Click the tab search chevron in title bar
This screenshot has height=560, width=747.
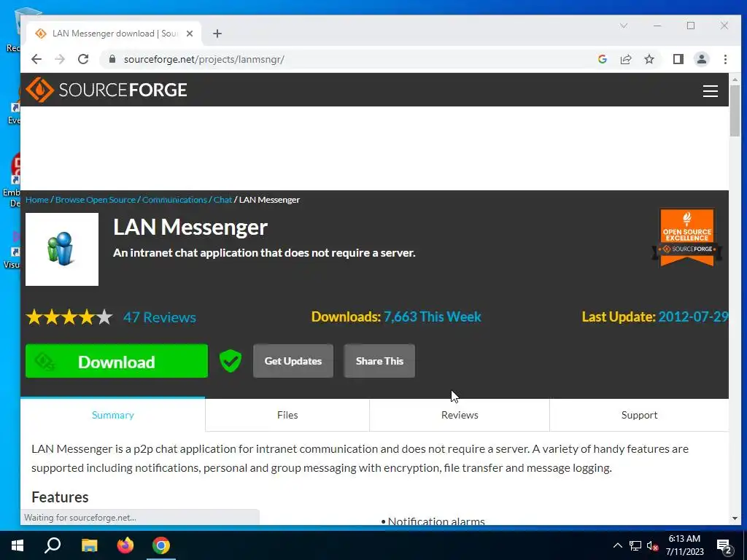pyautogui.click(x=623, y=26)
